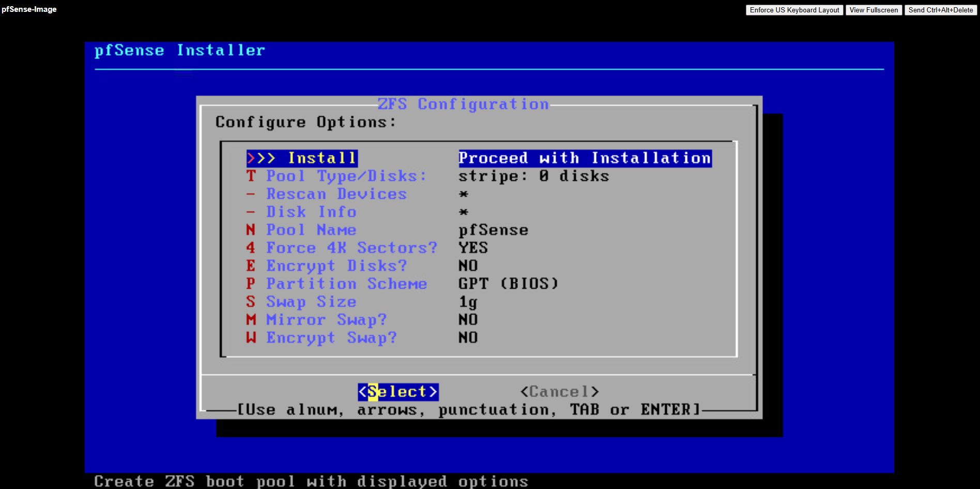Click the 'Configure Options:' label
The width and height of the screenshot is (980, 489).
306,122
